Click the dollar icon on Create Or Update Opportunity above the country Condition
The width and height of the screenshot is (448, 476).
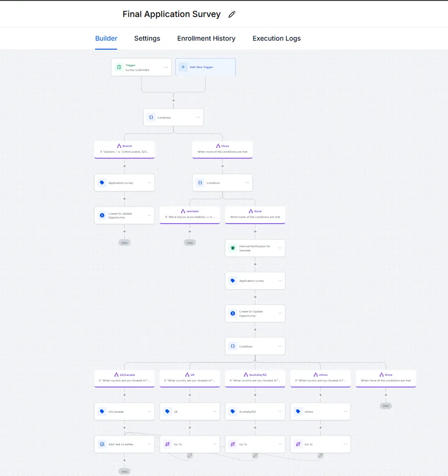(x=233, y=313)
